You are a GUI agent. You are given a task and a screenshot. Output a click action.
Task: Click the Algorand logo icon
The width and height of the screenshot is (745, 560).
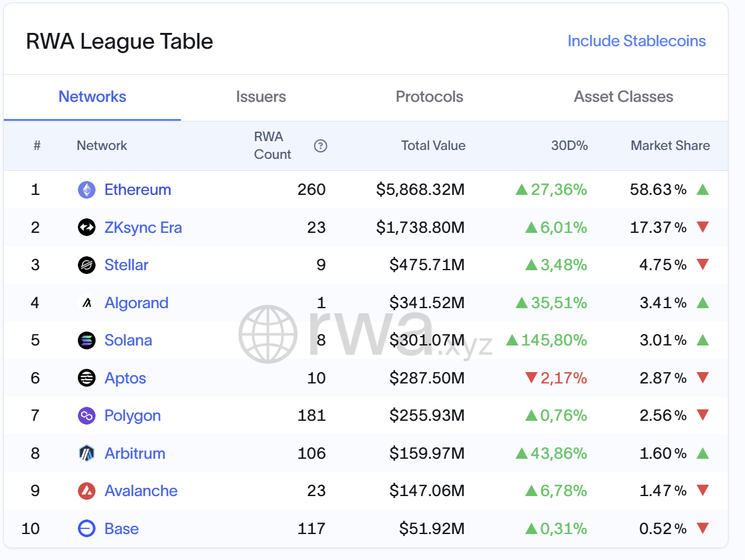click(x=87, y=303)
